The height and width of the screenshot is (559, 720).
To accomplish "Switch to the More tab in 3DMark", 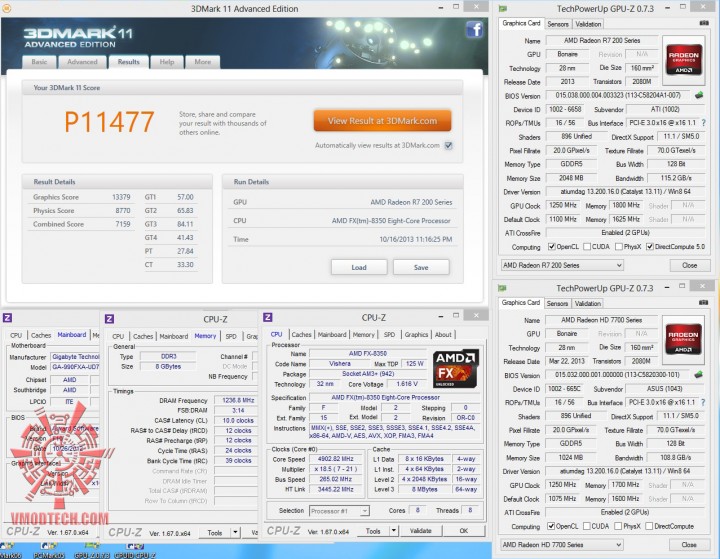I will point(202,62).
